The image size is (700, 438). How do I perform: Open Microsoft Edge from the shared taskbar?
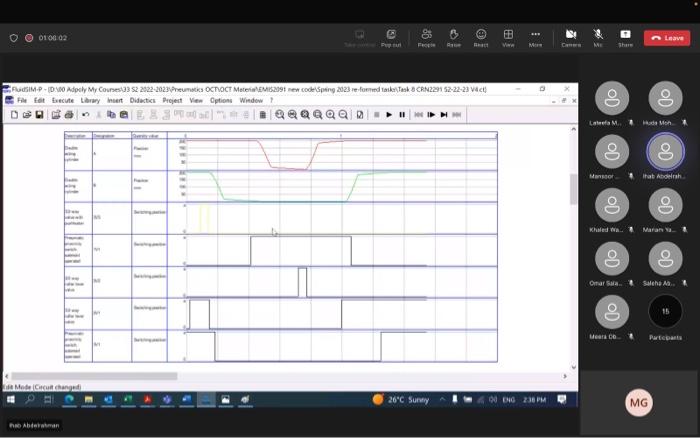tap(69, 400)
